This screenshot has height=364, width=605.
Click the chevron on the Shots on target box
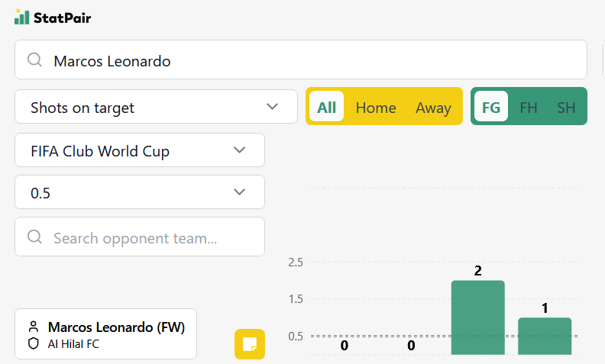273,106
